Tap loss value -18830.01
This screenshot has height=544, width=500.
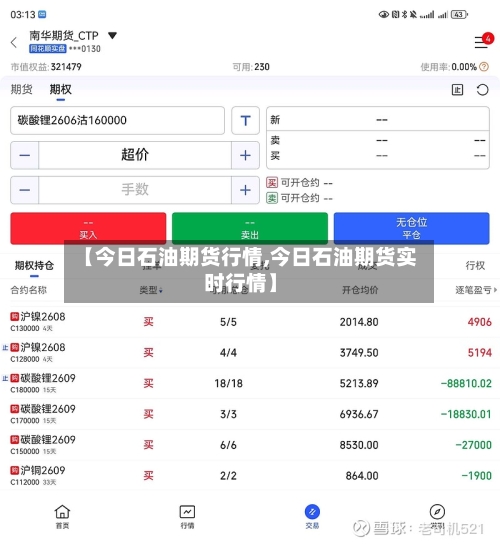coord(466,414)
